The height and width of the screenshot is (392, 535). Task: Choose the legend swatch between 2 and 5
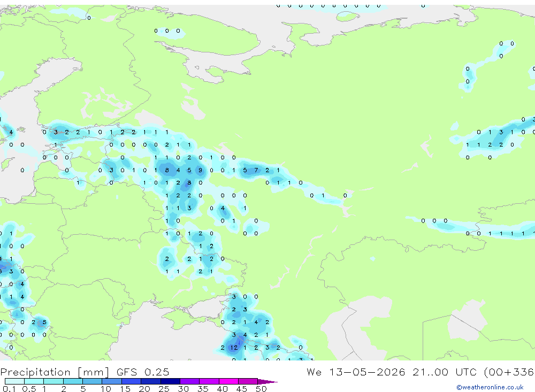73,381
